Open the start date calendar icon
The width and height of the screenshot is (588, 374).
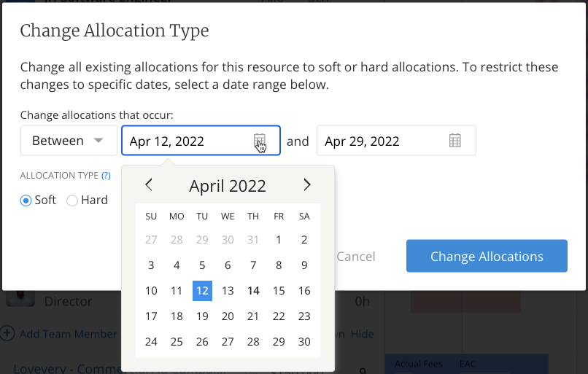pos(260,141)
